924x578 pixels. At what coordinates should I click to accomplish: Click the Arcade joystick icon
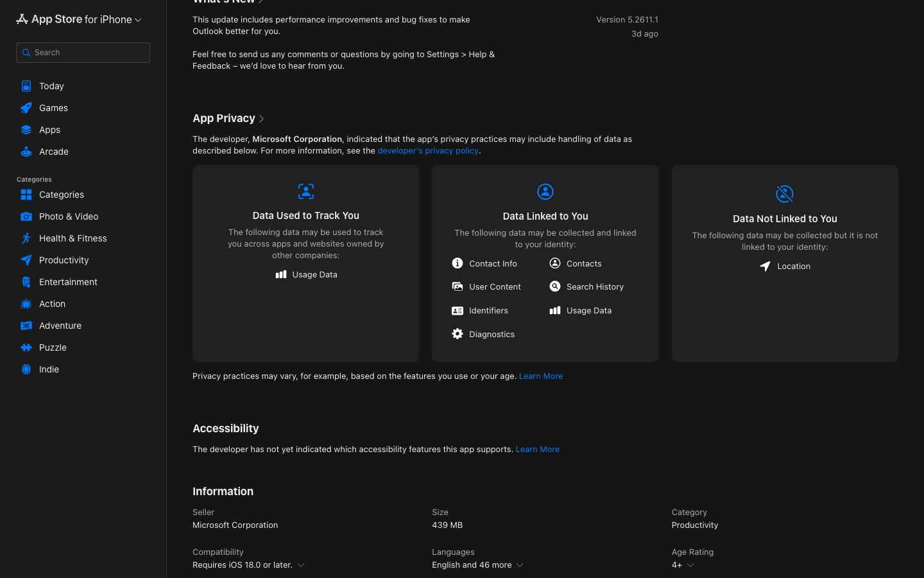click(x=26, y=152)
